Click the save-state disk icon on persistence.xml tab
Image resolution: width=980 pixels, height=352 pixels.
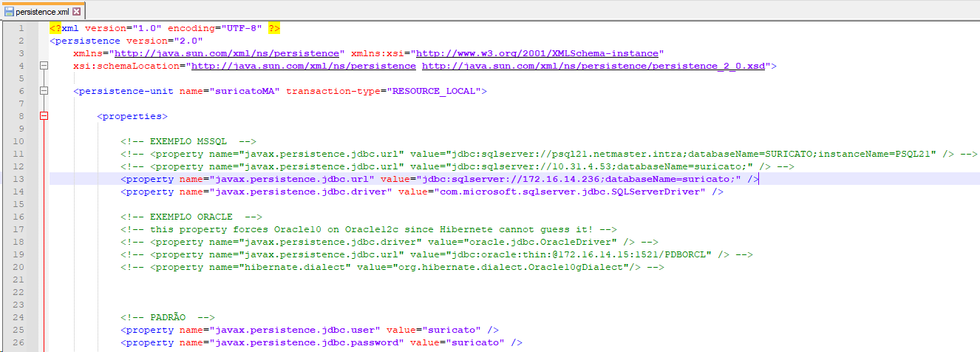tap(10, 11)
